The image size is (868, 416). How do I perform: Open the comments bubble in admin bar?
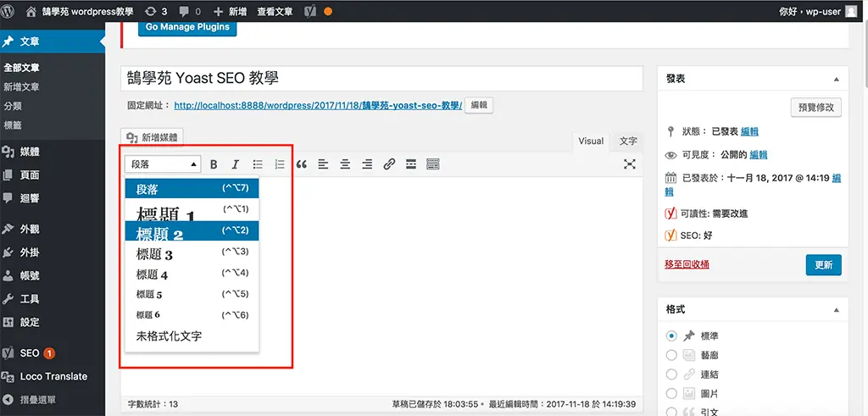coord(189,11)
